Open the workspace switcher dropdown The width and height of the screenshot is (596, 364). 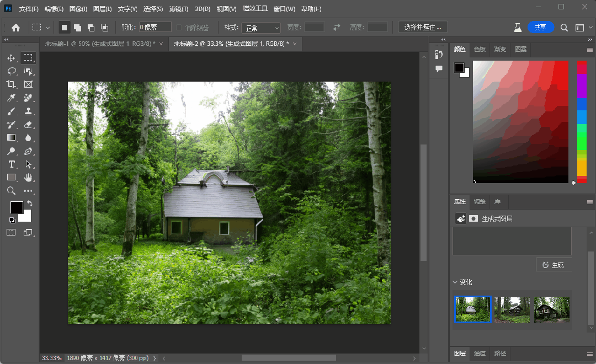(x=580, y=28)
